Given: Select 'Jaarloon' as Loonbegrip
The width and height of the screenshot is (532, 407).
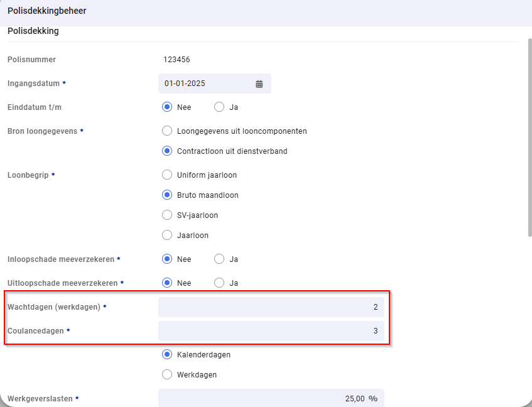Looking at the screenshot, I should click(167, 236).
